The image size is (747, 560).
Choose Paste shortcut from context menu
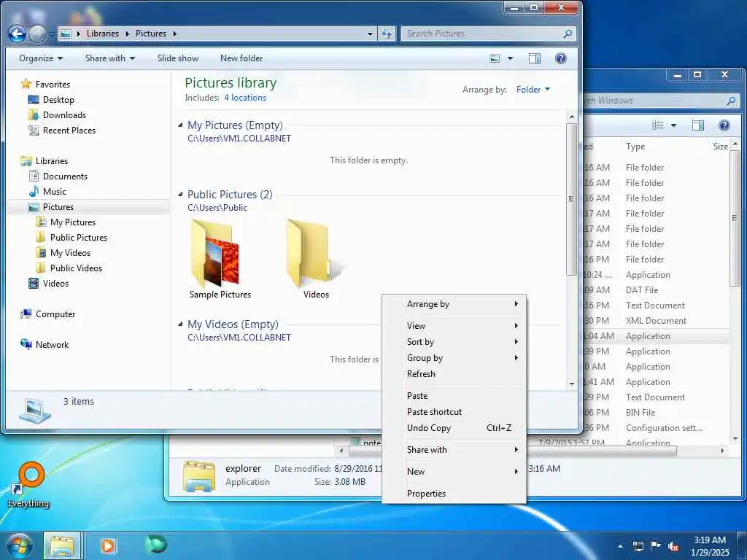[x=454, y=412]
